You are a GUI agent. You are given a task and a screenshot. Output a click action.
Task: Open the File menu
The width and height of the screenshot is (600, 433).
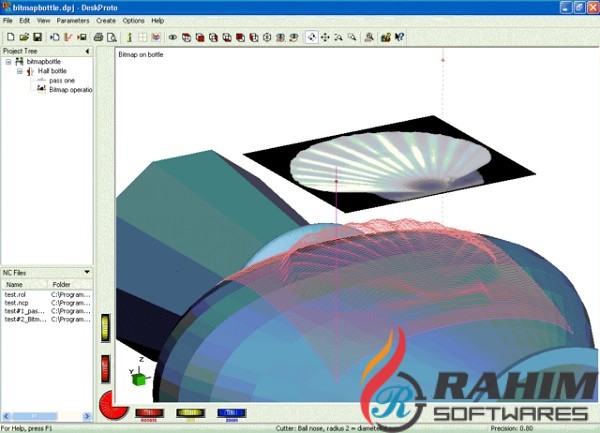coord(8,21)
